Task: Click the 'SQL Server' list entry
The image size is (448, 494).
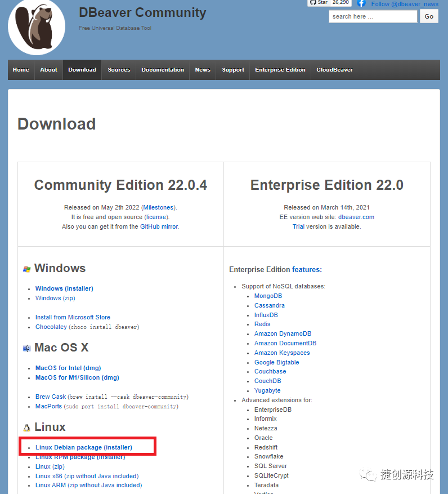Action: 271,466
